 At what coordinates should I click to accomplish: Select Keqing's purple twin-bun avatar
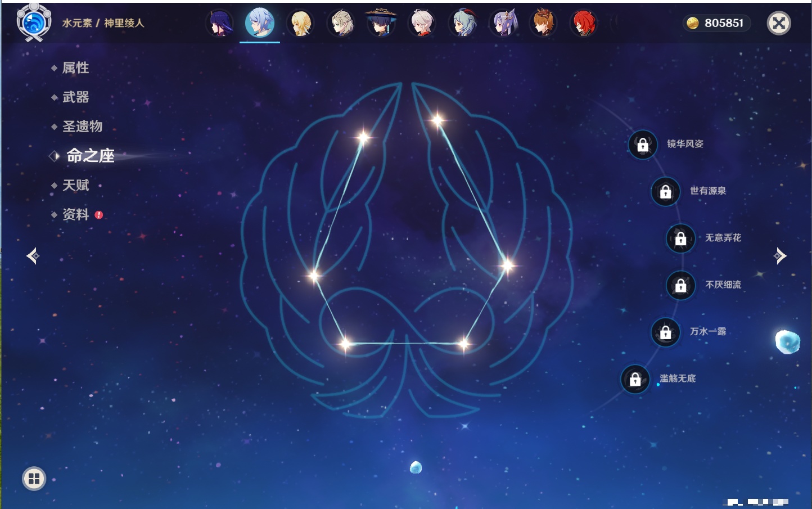503,23
